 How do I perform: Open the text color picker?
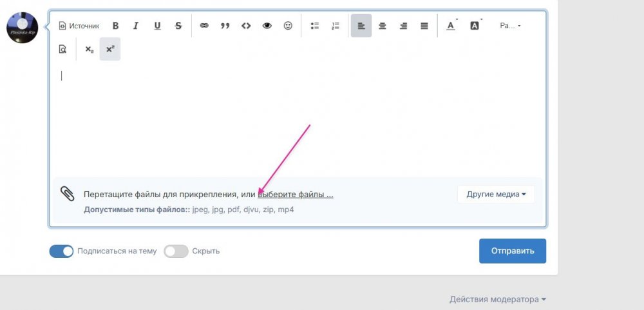451,26
